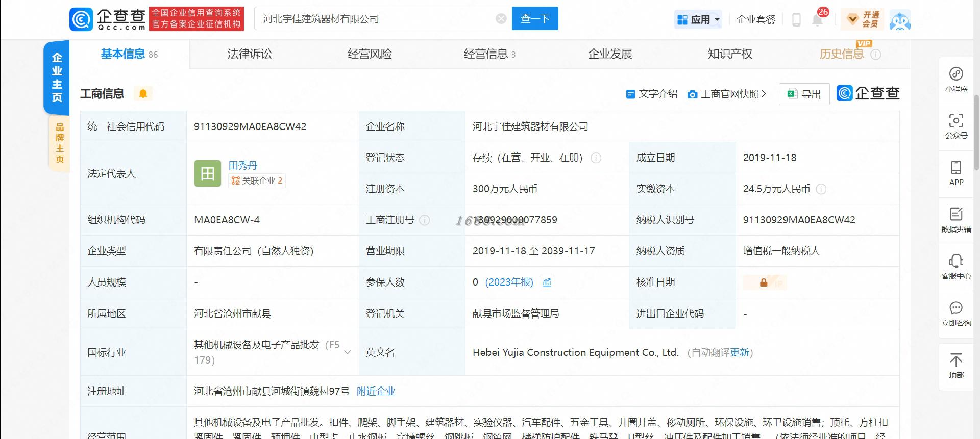
Task: Clear the search box text
Action: point(501,19)
